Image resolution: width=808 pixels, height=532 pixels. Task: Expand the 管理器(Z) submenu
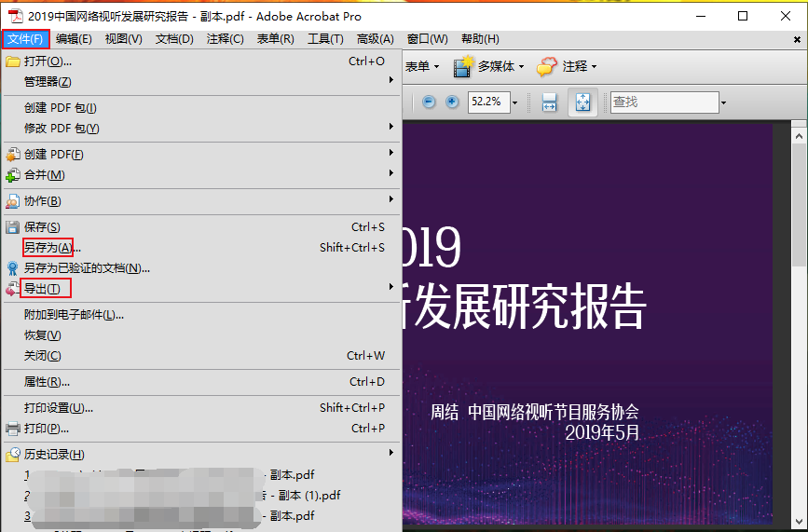pyautogui.click(x=201, y=81)
